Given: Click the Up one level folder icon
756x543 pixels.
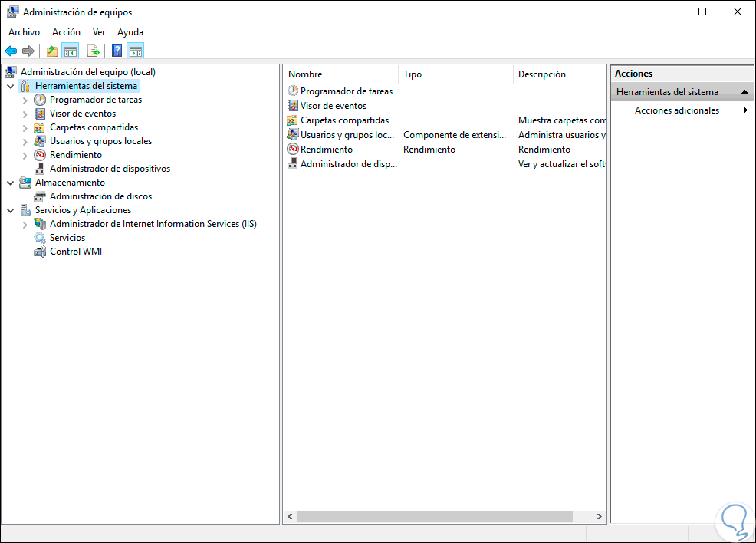Looking at the screenshot, I should click(52, 51).
